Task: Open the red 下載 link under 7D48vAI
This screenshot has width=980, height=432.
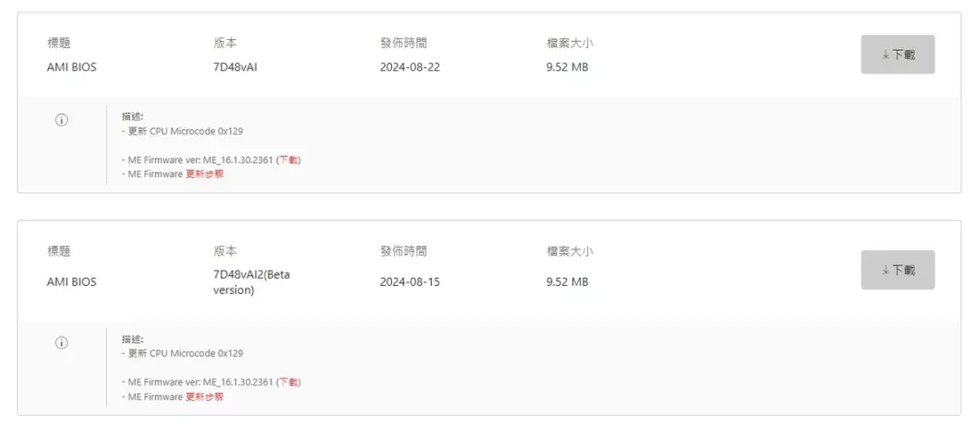Action: coord(289,160)
